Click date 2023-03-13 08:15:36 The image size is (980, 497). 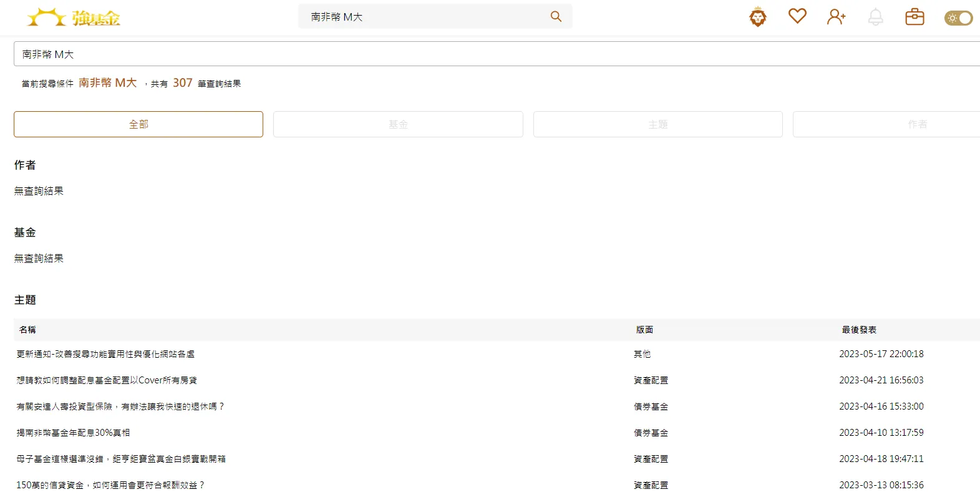[x=881, y=485]
